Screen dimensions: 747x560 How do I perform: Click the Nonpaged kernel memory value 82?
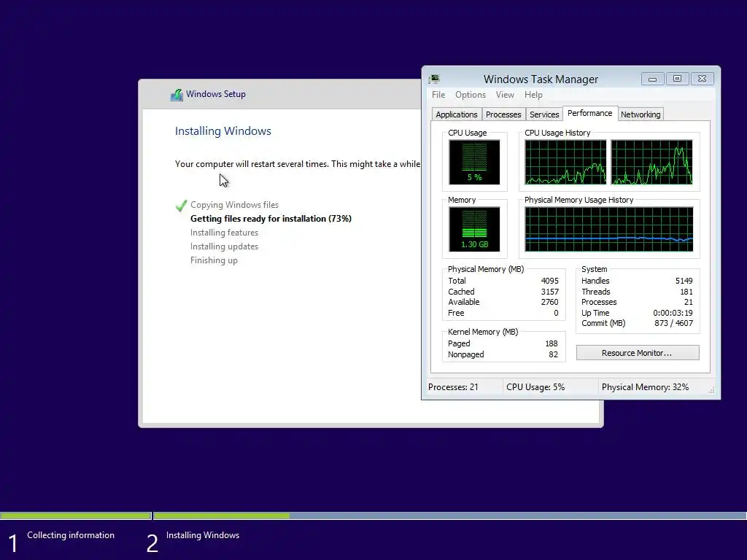[553, 354]
